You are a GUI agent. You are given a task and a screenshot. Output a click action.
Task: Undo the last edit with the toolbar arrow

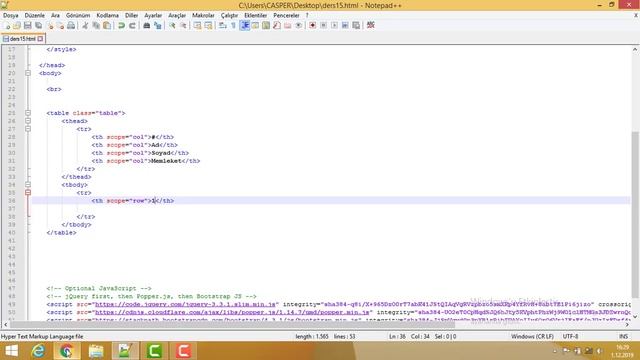pos(121,25)
